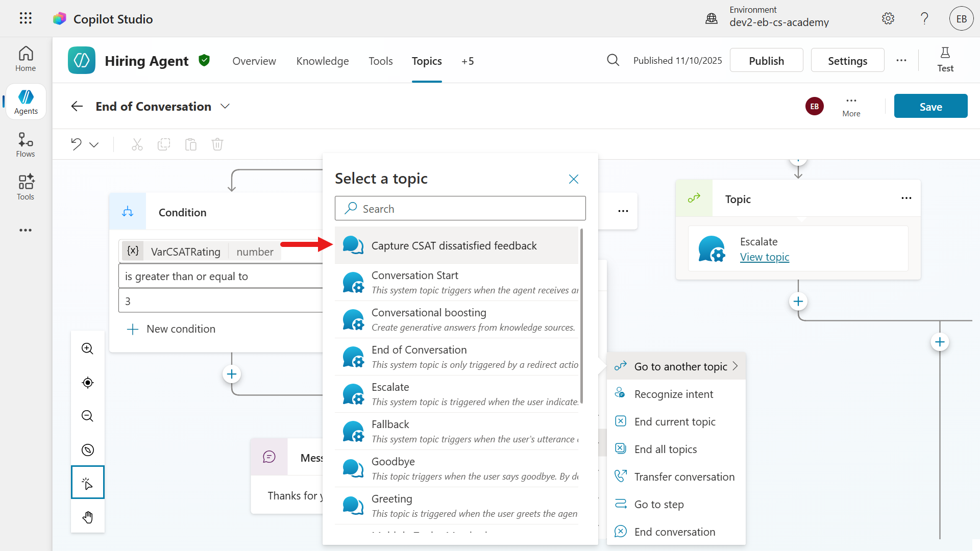Screen dimensions: 980x551
Task: Switch to the Tools tab
Action: [381, 61]
